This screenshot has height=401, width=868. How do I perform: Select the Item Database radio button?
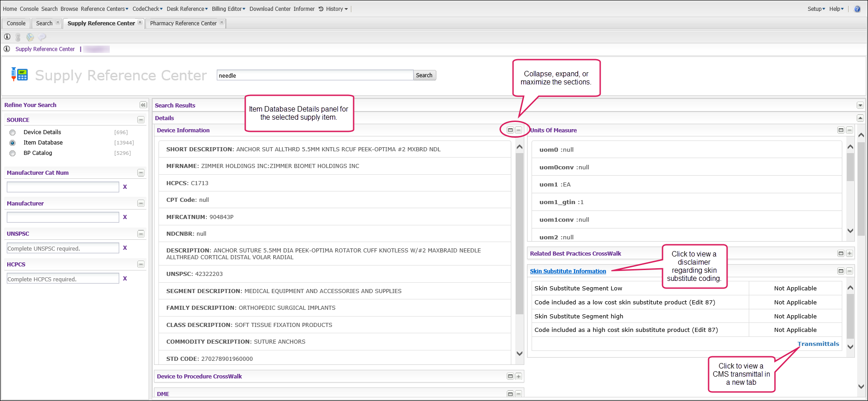point(13,143)
